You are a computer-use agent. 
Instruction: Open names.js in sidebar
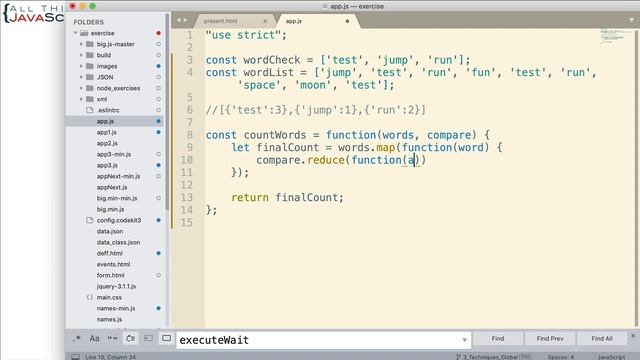(109, 320)
